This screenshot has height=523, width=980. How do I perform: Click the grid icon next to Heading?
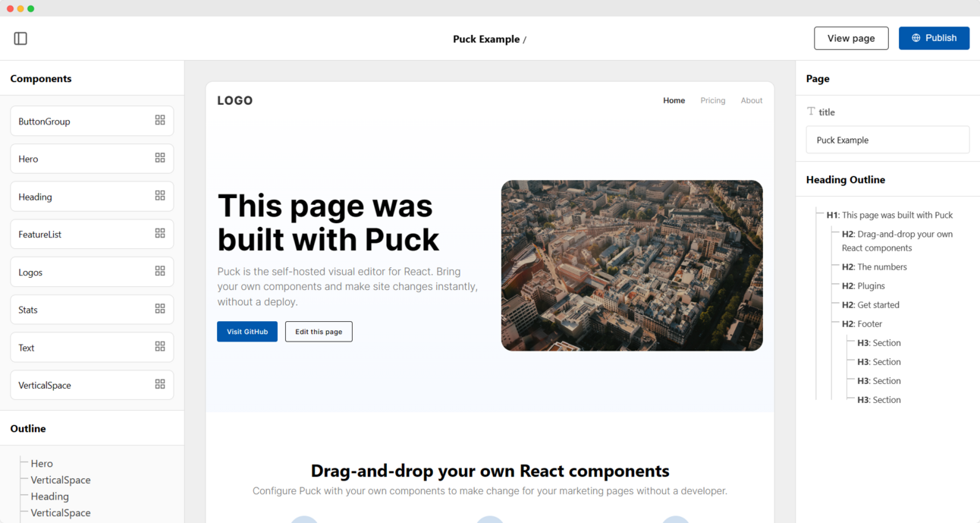[x=159, y=195]
